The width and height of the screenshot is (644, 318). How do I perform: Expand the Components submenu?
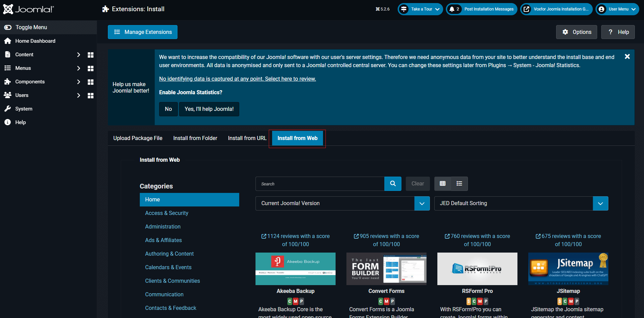pos(78,81)
